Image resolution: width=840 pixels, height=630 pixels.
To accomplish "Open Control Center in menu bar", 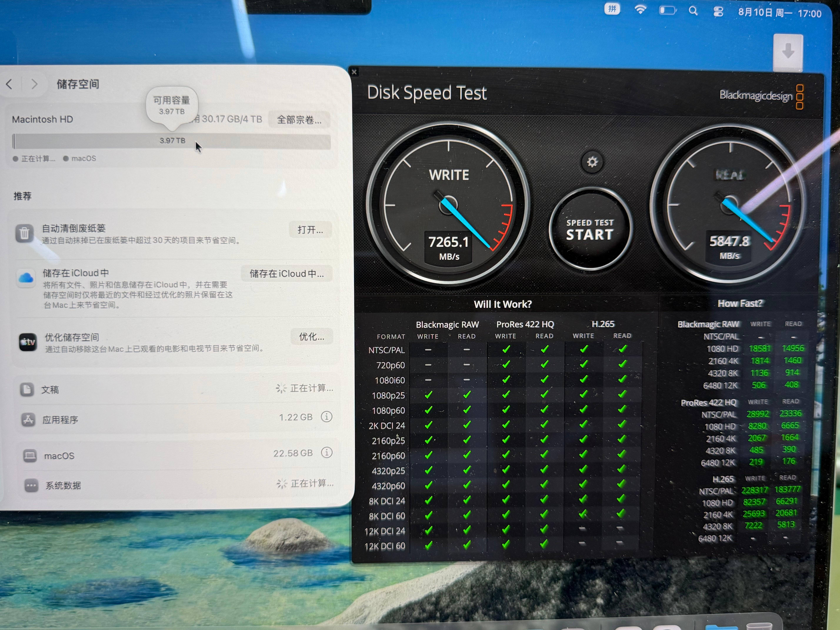I will 718,12.
